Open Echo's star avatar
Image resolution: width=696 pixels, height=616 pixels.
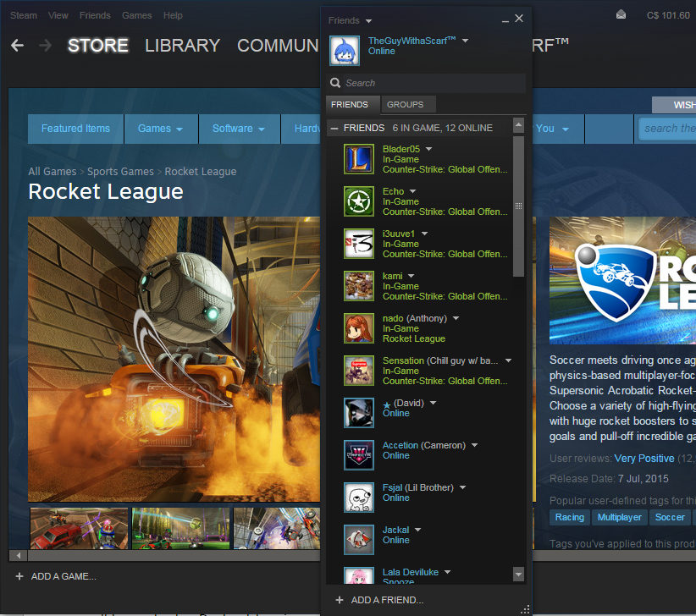(x=359, y=201)
